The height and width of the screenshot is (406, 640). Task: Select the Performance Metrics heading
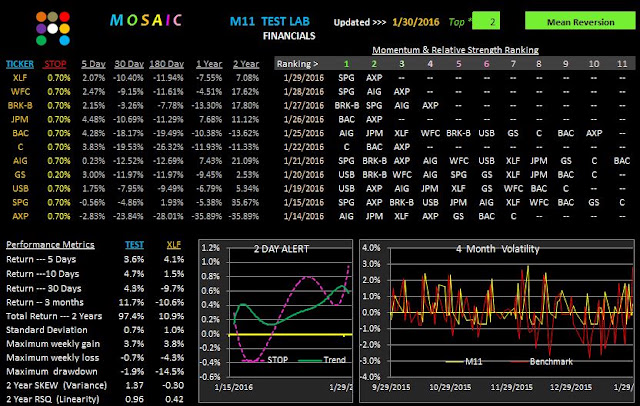point(50,244)
